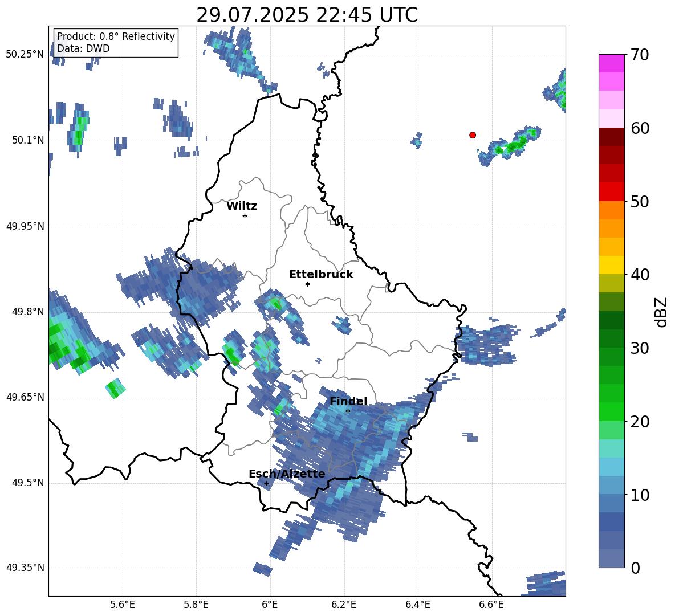The width and height of the screenshot is (675, 616).
Task: Click the 49.8°N latitude label
Action: point(28,312)
